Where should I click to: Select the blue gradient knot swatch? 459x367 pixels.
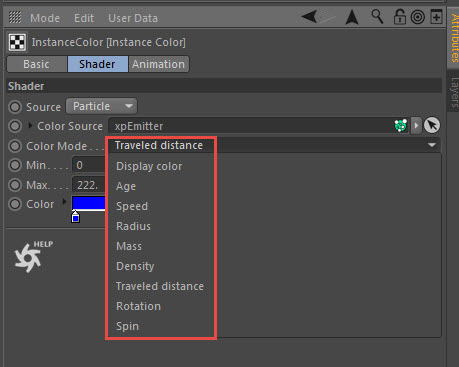(76, 217)
